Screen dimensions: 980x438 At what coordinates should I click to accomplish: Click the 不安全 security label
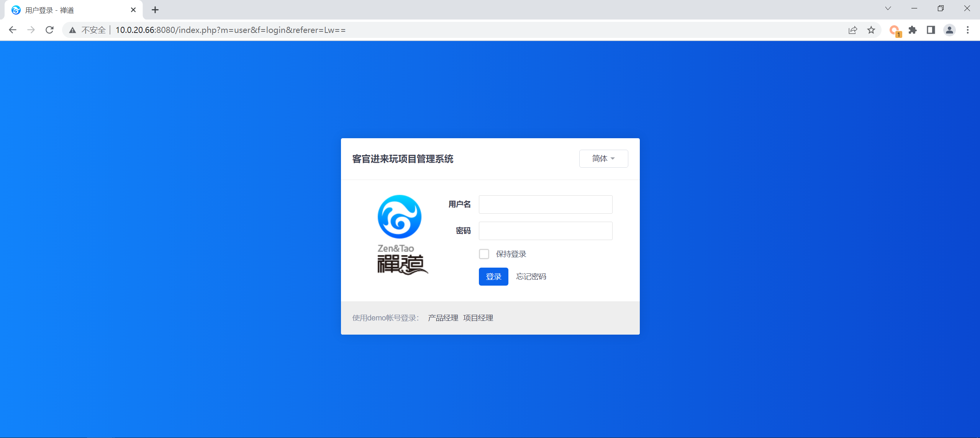(x=93, y=30)
